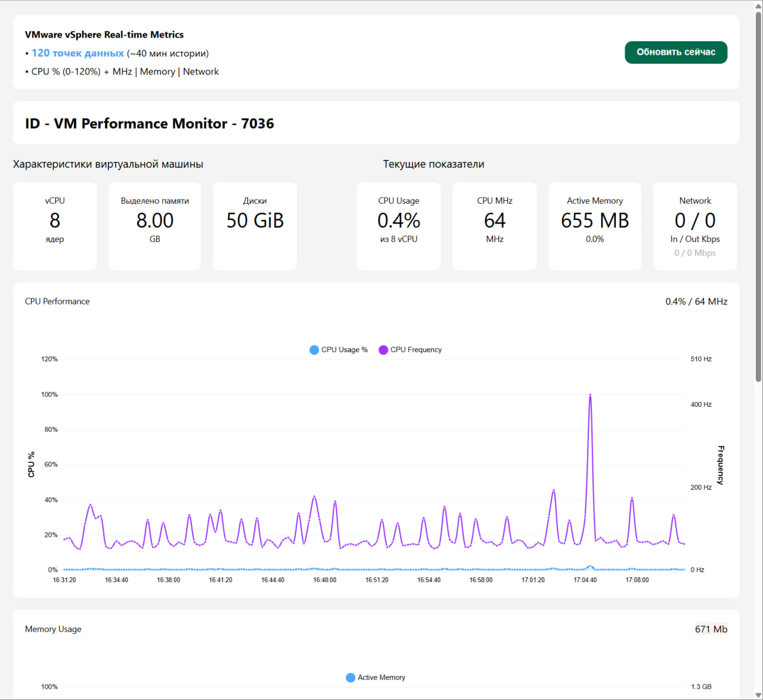763x700 pixels.
Task: Click the "ID - VM Performance Monitor - 7036" title
Action: [150, 123]
